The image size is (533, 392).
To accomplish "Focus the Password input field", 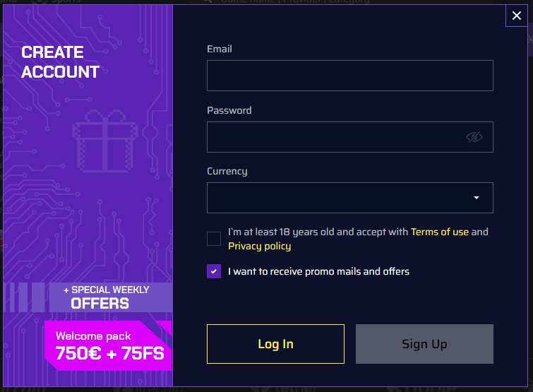I will point(349,137).
